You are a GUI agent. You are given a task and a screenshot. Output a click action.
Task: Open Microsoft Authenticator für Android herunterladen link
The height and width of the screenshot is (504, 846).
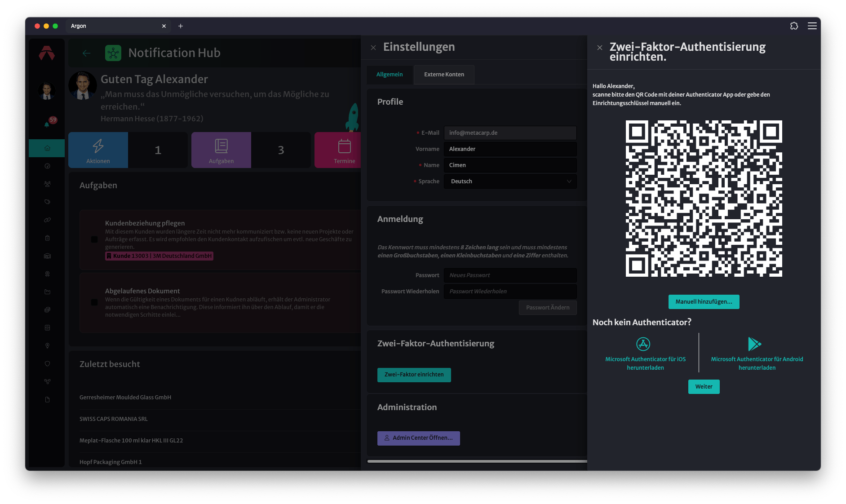pyautogui.click(x=757, y=363)
